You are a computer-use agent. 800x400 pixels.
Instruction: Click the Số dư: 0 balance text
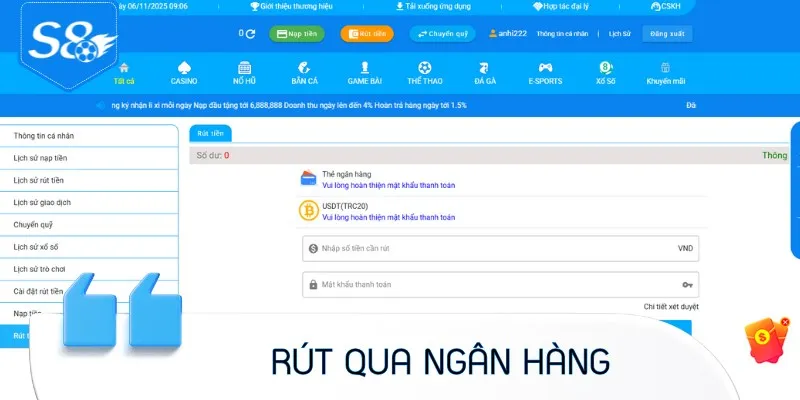point(213,156)
